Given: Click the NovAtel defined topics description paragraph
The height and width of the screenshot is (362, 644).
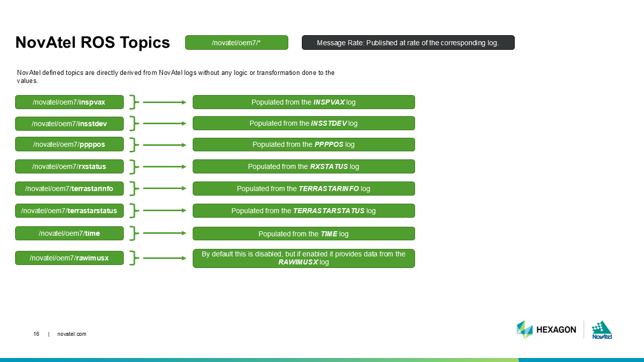Looking at the screenshot, I should 176,76.
